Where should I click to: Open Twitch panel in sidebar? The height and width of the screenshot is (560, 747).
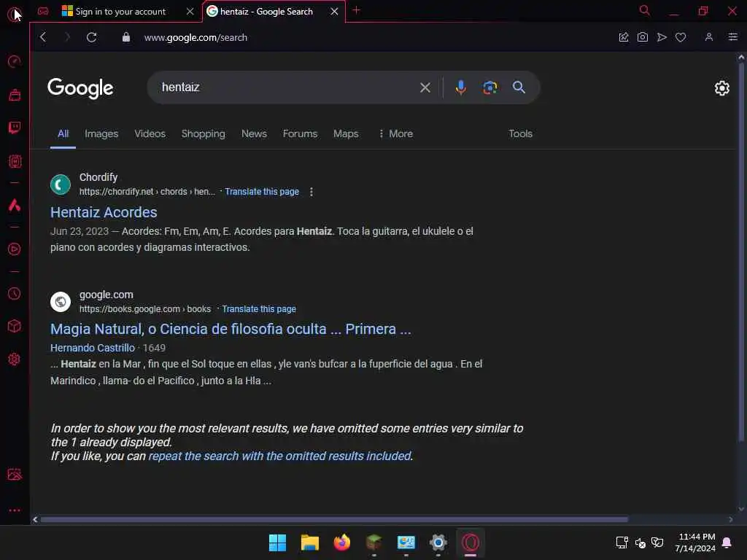[15, 128]
